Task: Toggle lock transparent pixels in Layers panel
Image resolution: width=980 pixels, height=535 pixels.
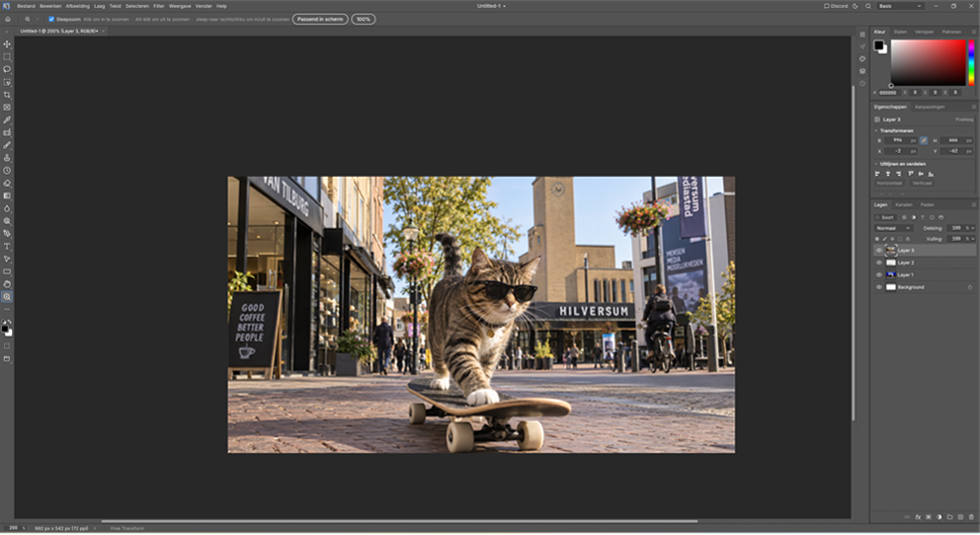Action: [x=877, y=239]
